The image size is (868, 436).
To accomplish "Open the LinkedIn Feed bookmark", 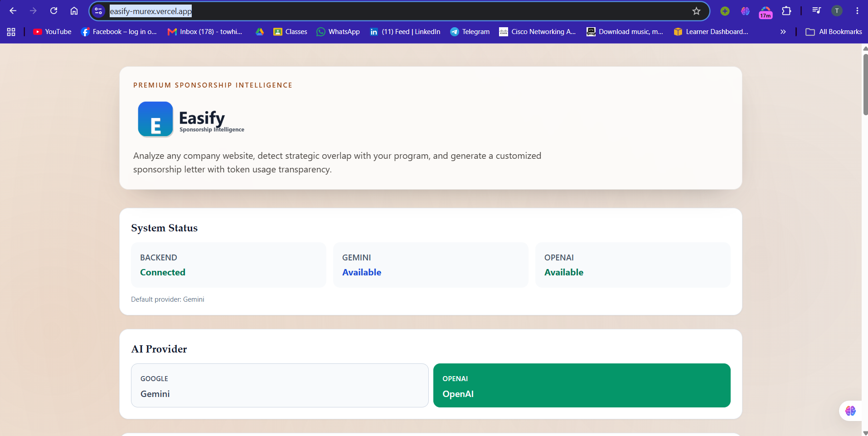I will (x=405, y=32).
